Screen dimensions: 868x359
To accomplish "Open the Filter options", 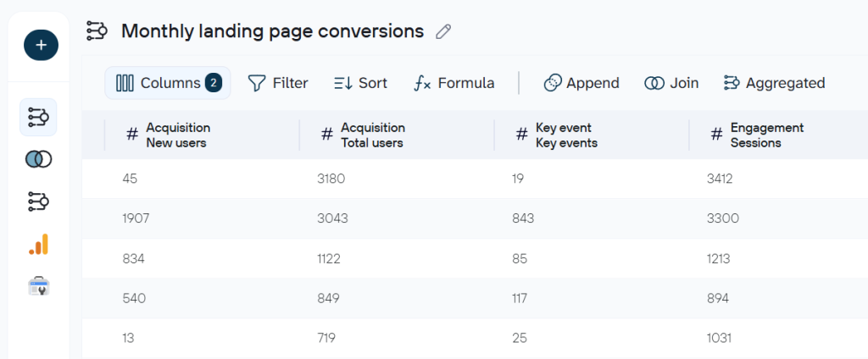I will point(278,83).
